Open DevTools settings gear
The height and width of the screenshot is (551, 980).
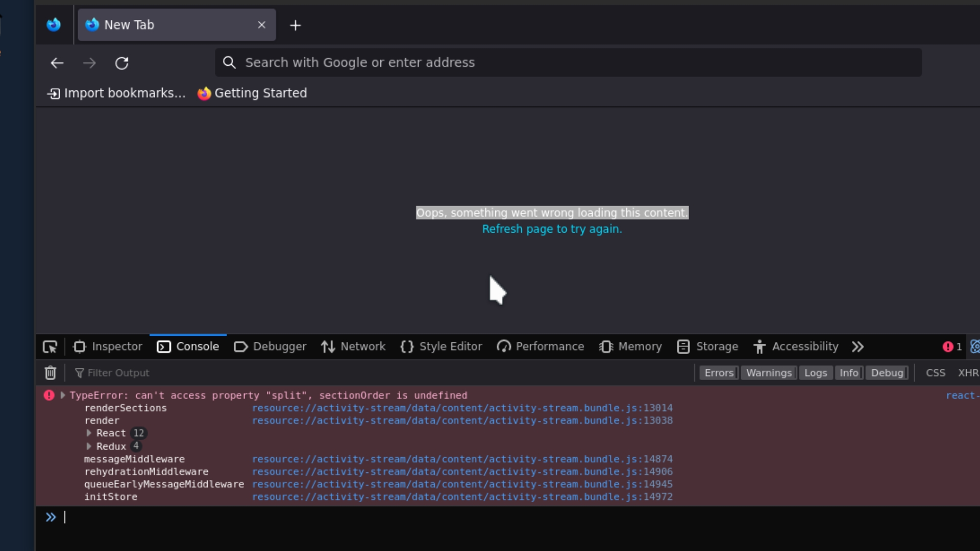pyautogui.click(x=975, y=346)
